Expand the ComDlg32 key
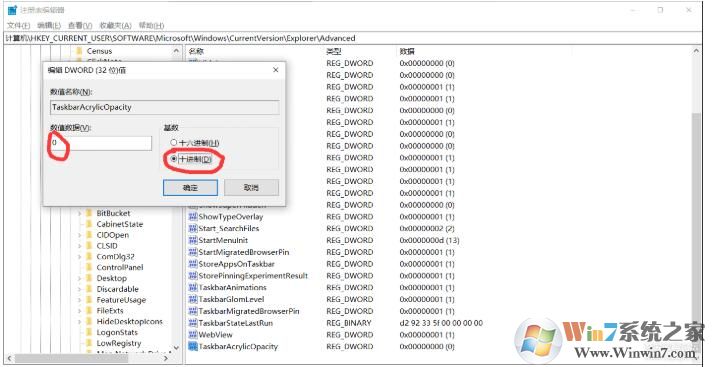The width and height of the screenshot is (712, 367). click(x=80, y=257)
